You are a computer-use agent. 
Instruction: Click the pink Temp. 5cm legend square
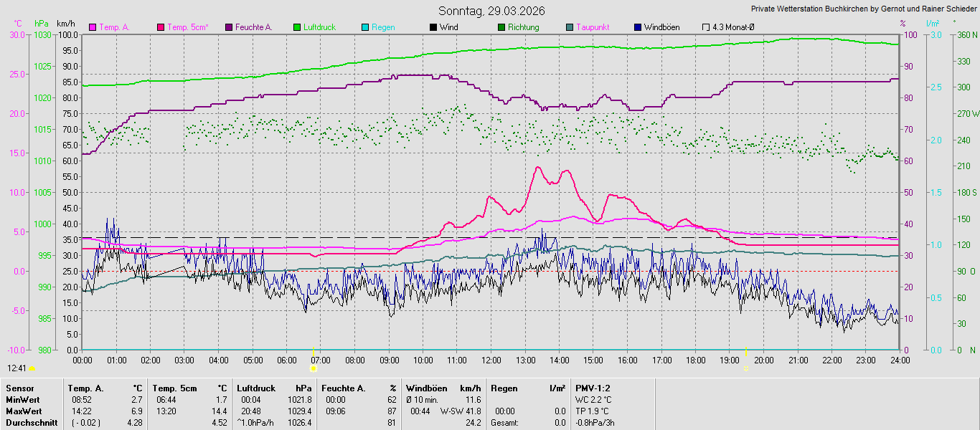(x=161, y=27)
